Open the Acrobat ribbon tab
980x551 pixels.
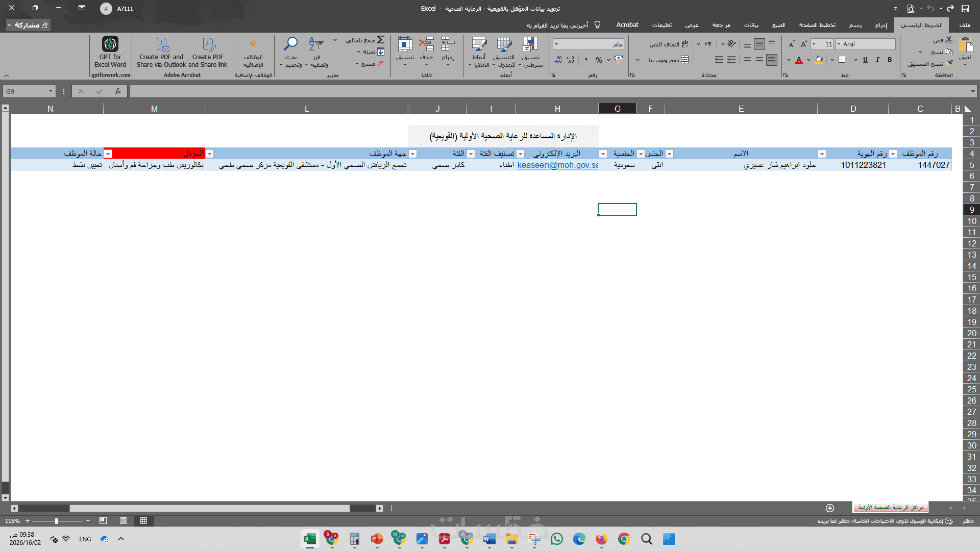click(627, 25)
